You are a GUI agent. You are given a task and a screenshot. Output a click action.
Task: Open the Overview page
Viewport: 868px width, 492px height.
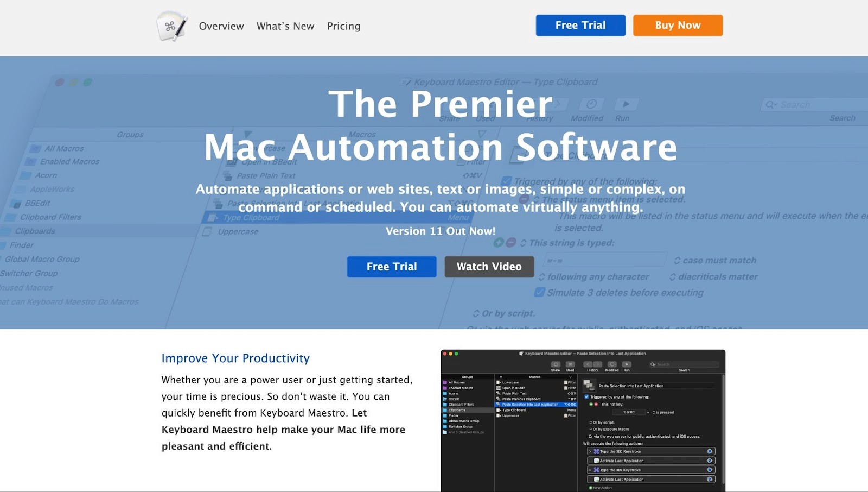[x=221, y=26]
